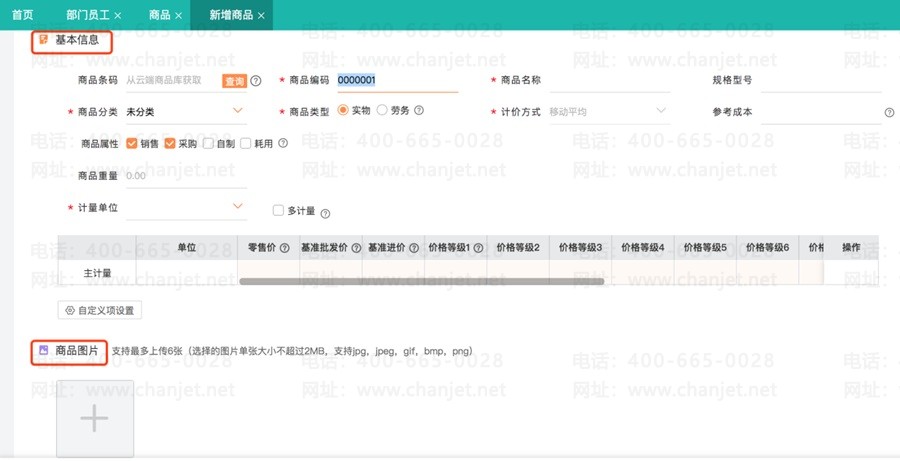Click help icon in 基准批发价 column header
900x461 pixels.
(356, 248)
